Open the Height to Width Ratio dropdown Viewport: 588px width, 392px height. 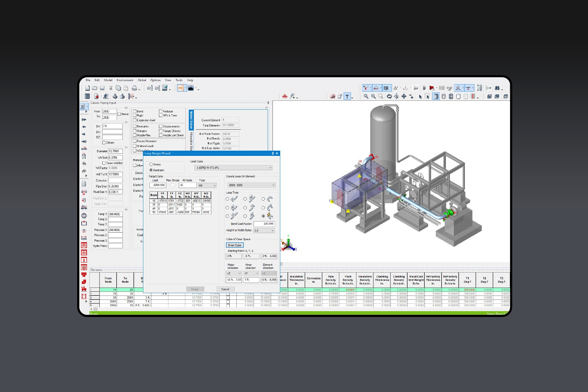pos(264,230)
